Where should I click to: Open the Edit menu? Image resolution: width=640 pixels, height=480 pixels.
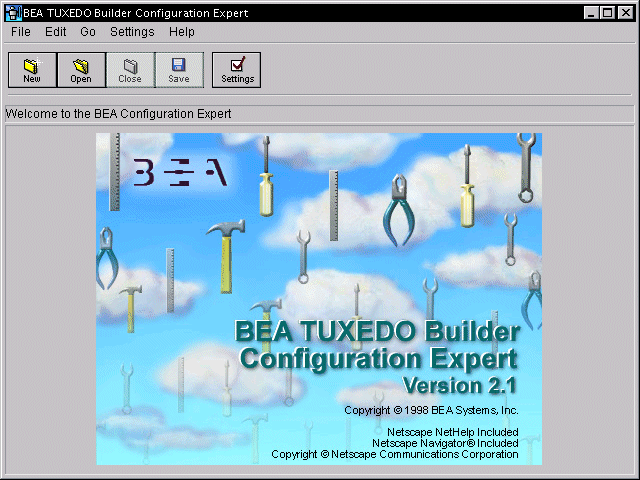click(x=56, y=32)
